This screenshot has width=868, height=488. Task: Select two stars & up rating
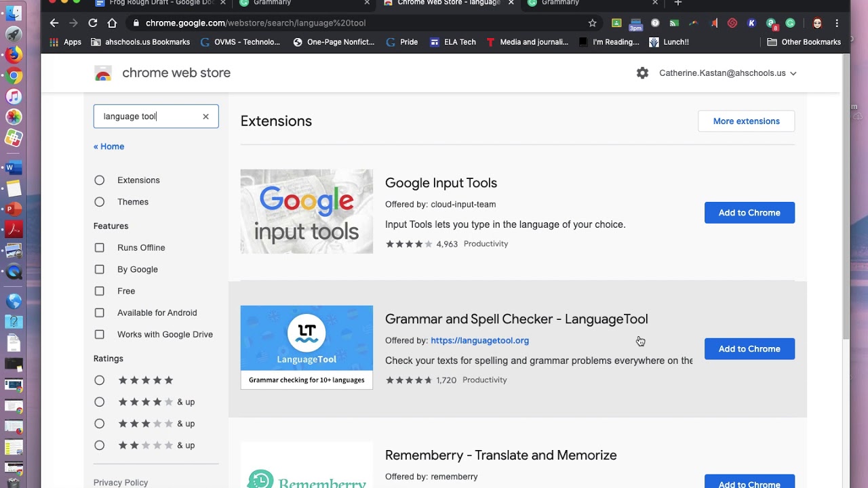coord(100,445)
